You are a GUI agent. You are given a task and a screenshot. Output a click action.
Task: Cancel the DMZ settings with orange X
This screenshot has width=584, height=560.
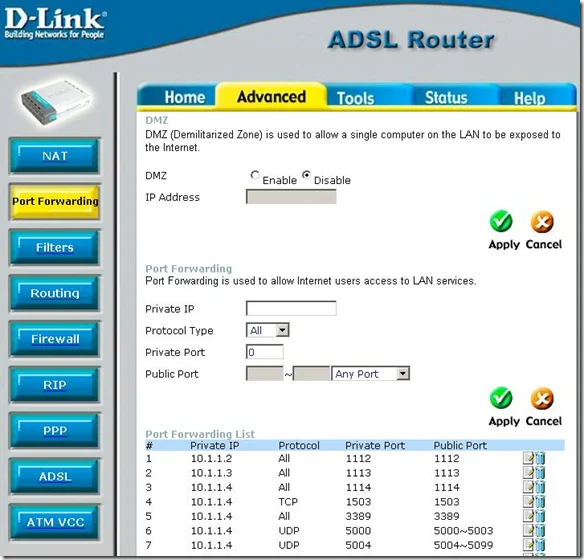point(542,222)
